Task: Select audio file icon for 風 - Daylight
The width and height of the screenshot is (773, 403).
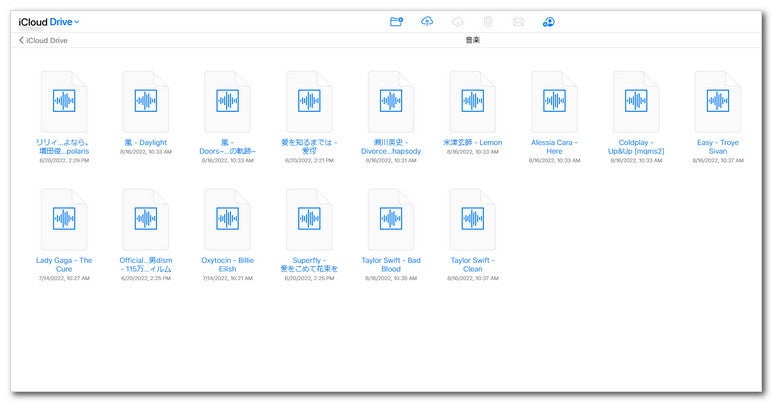Action: [x=146, y=102]
